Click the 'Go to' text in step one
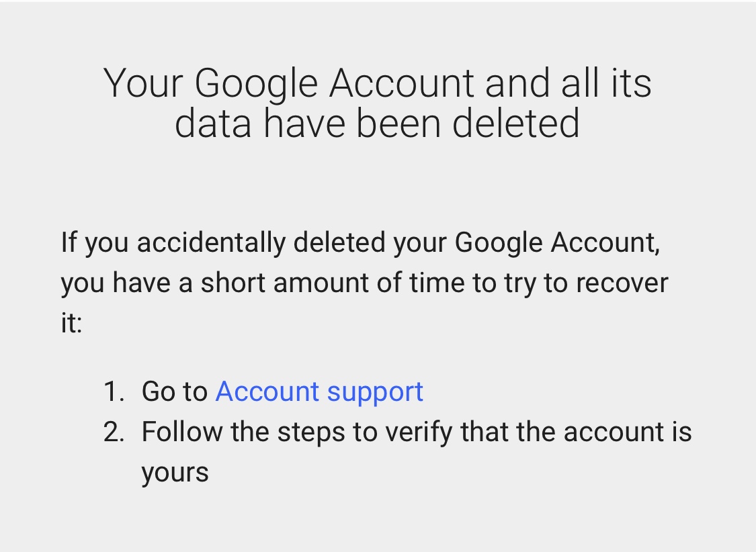The width and height of the screenshot is (756, 552). coord(175,392)
